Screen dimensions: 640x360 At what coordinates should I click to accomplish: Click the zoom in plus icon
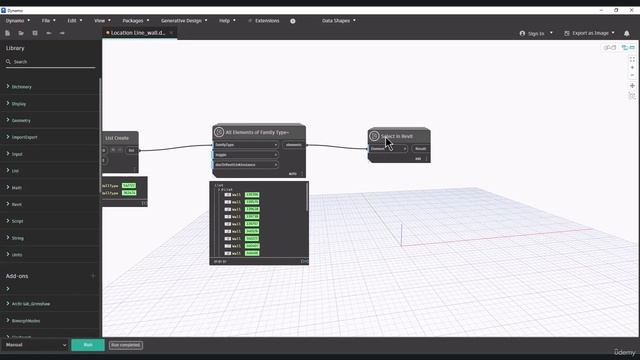point(632,67)
